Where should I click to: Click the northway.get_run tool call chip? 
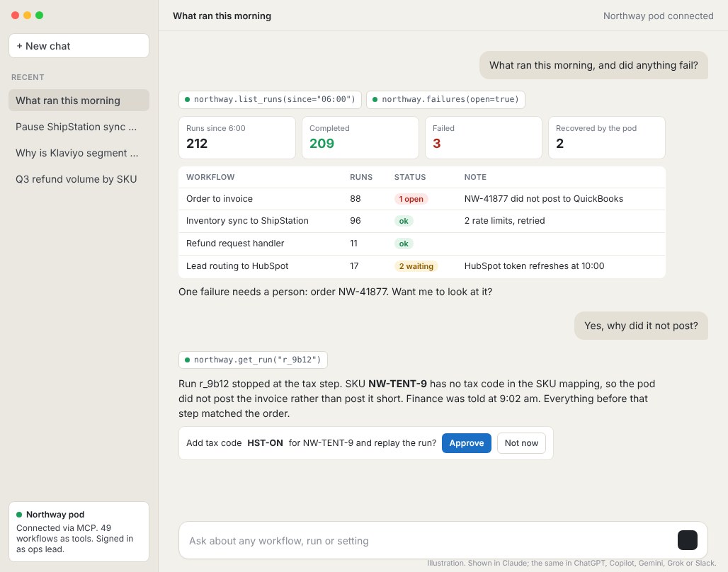point(253,360)
